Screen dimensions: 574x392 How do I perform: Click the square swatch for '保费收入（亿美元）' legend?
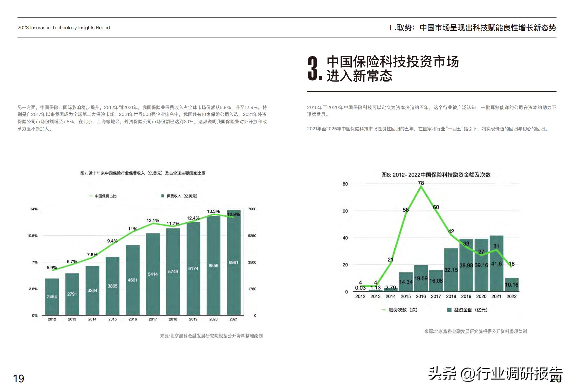click(163, 196)
